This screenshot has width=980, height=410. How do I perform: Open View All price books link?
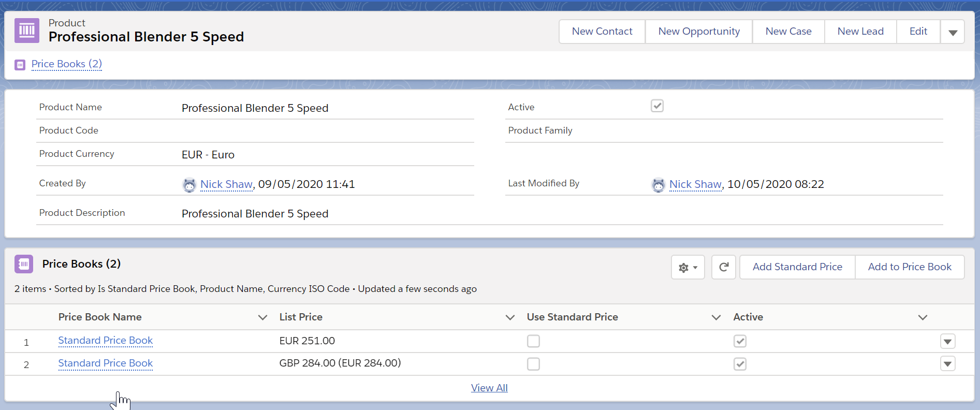(489, 388)
